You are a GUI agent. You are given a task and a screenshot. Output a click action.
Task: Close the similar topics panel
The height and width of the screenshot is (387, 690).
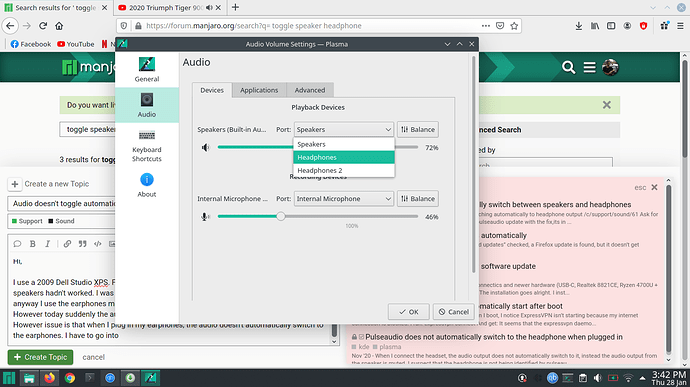tap(654, 187)
